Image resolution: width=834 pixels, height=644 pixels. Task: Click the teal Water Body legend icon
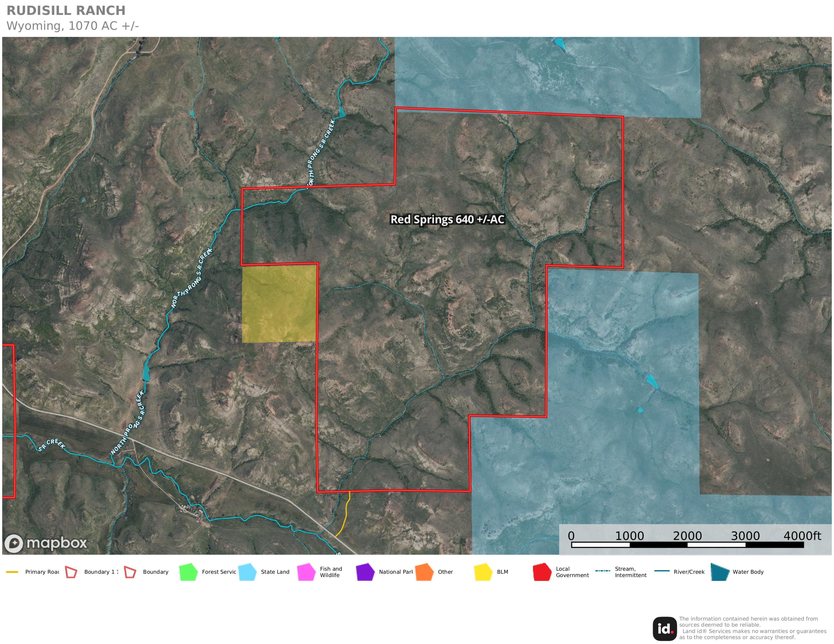point(720,572)
